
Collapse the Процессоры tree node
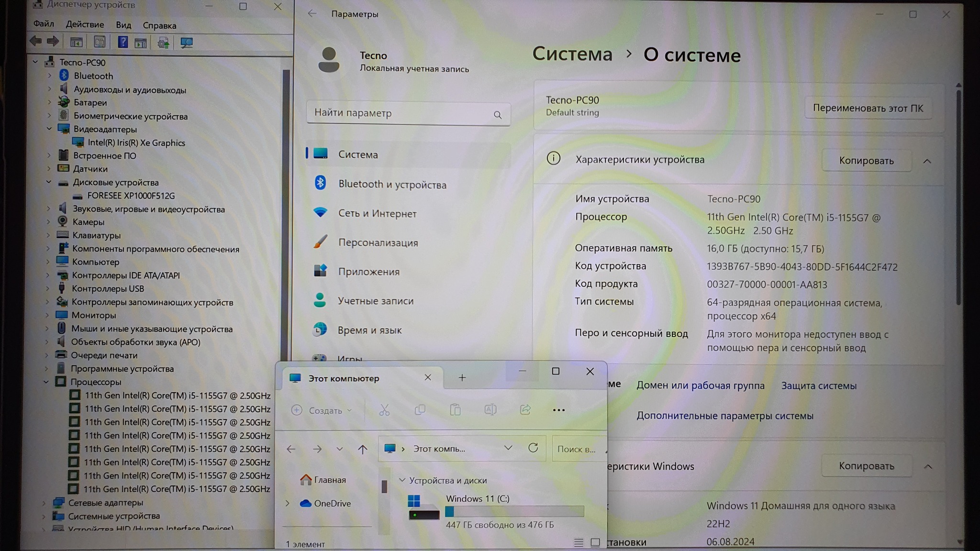click(46, 382)
